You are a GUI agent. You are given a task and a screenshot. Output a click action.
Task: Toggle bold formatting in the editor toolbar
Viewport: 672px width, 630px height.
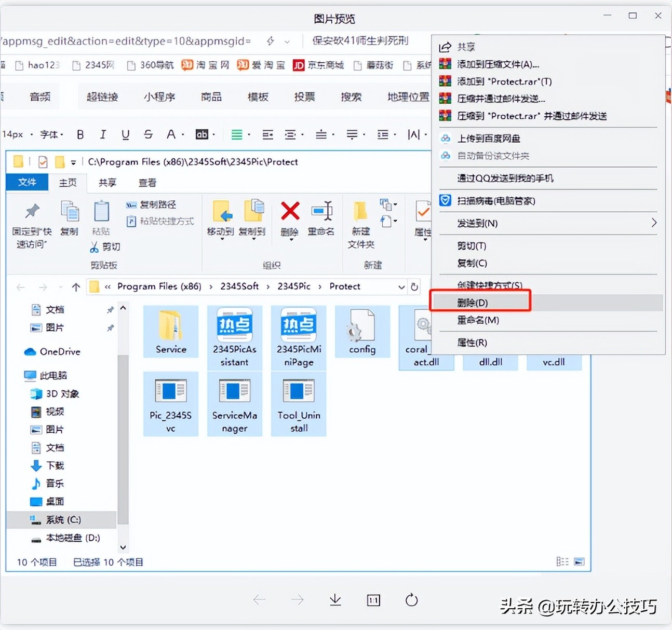(80, 134)
